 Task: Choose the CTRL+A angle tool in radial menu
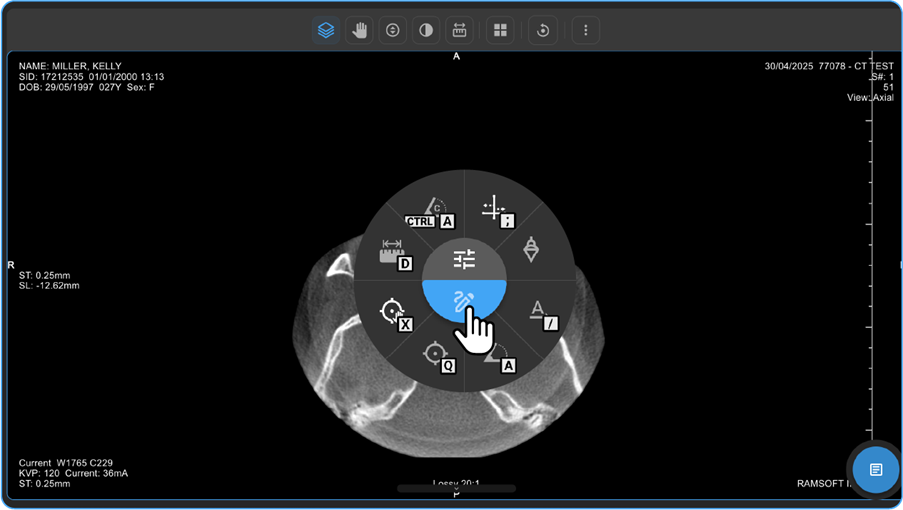pos(431,212)
